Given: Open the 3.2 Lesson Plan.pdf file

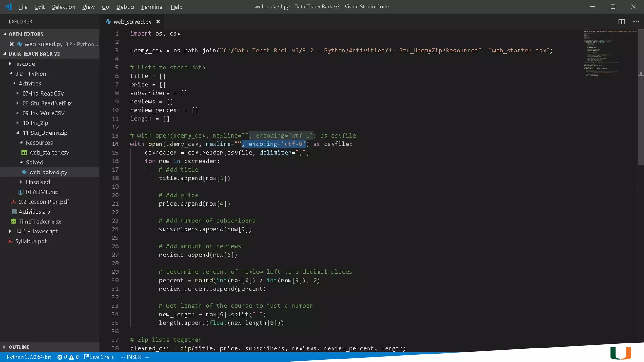Looking at the screenshot, I should point(44,202).
